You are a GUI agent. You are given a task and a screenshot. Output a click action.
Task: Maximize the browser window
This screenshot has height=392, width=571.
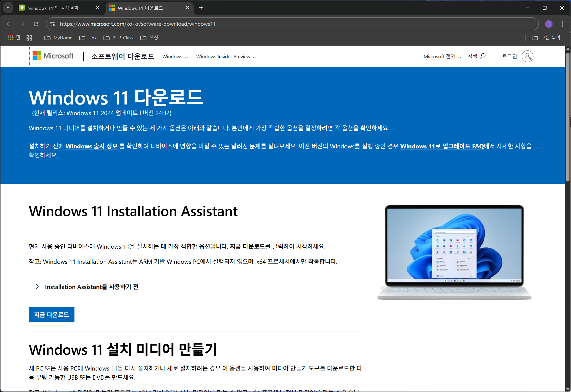coord(544,8)
